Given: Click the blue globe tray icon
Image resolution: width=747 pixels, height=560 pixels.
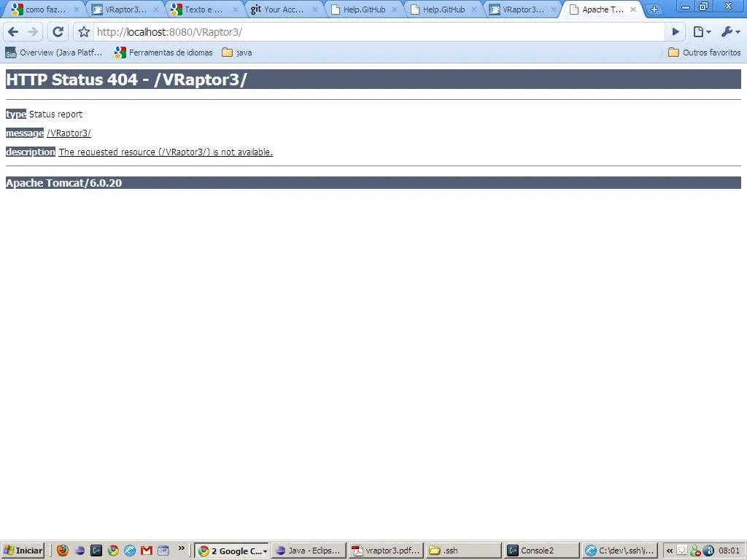Looking at the screenshot, I should (x=708, y=551).
